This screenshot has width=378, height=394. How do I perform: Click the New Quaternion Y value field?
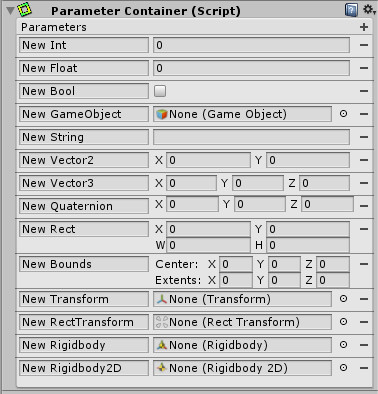tap(260, 204)
